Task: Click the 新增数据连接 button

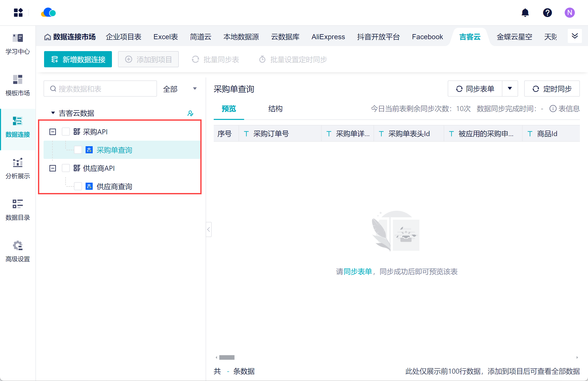Action: pyautogui.click(x=78, y=59)
